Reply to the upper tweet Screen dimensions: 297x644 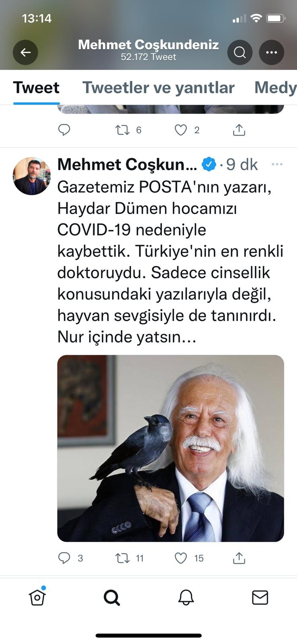point(64,130)
